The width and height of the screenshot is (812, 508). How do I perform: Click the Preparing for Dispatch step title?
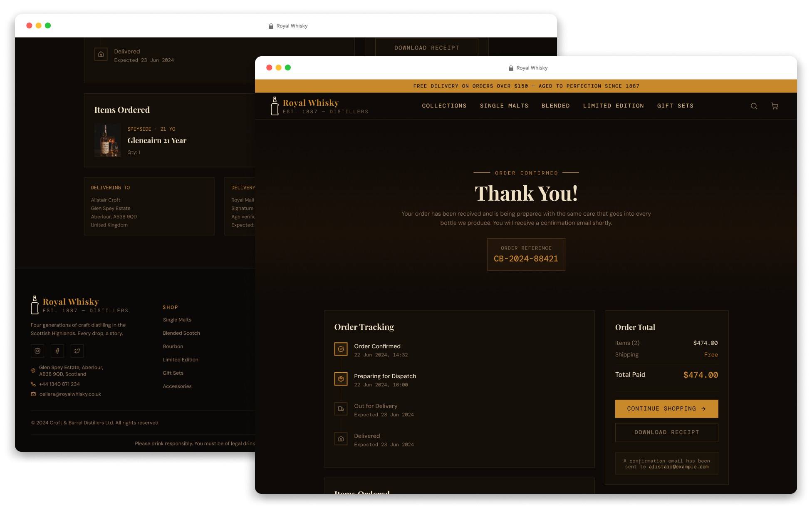click(385, 376)
